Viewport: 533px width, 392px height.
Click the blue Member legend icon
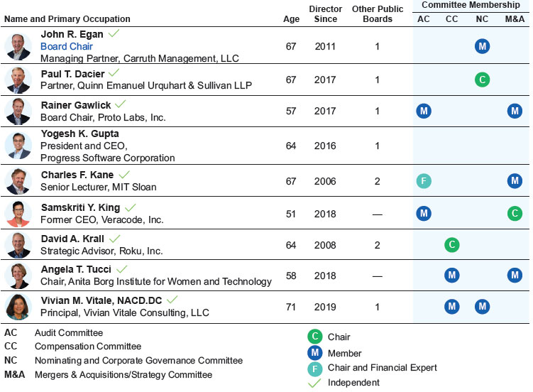(x=314, y=352)
